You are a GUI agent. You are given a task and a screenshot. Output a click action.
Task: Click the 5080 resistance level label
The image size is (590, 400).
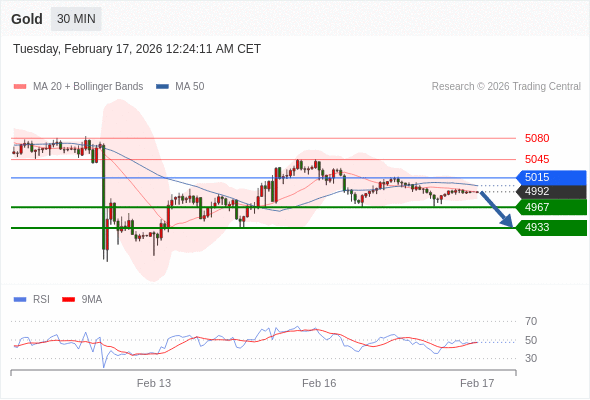coord(537,138)
